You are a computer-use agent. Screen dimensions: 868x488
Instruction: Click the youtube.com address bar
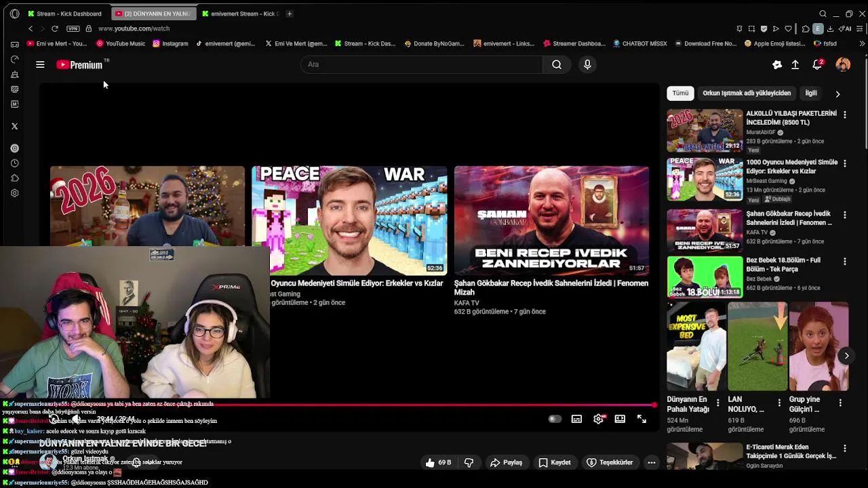[x=134, y=28]
